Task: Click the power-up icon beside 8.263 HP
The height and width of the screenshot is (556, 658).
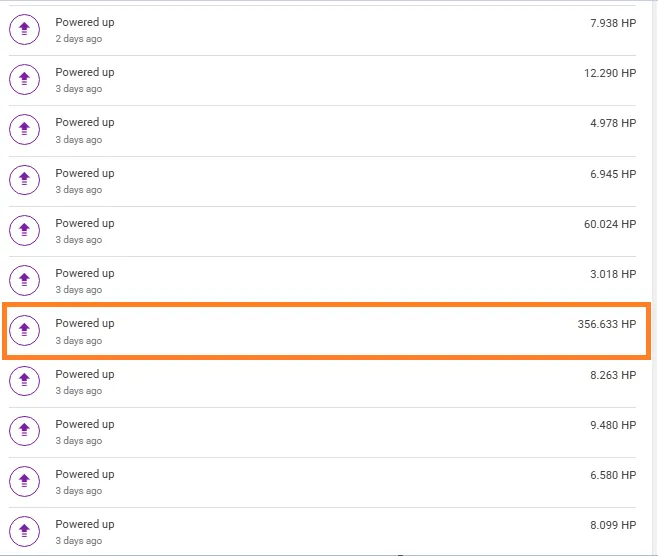Action: (24, 381)
